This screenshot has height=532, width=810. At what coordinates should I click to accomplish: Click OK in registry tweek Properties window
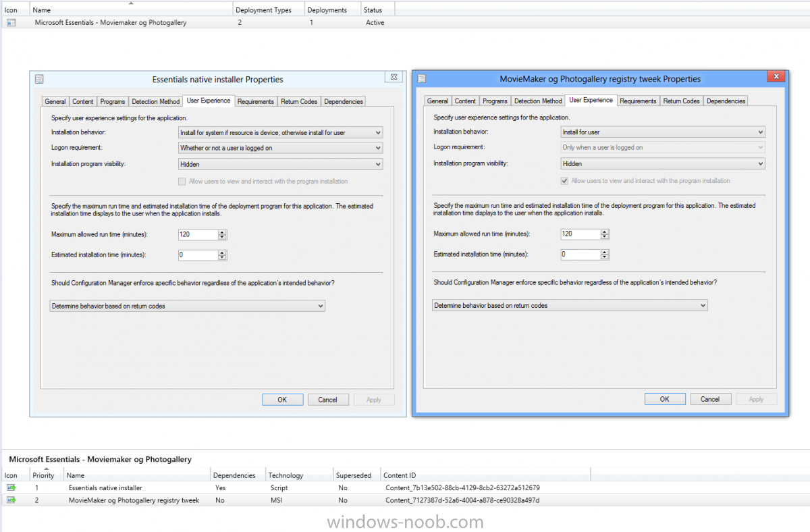pos(665,399)
